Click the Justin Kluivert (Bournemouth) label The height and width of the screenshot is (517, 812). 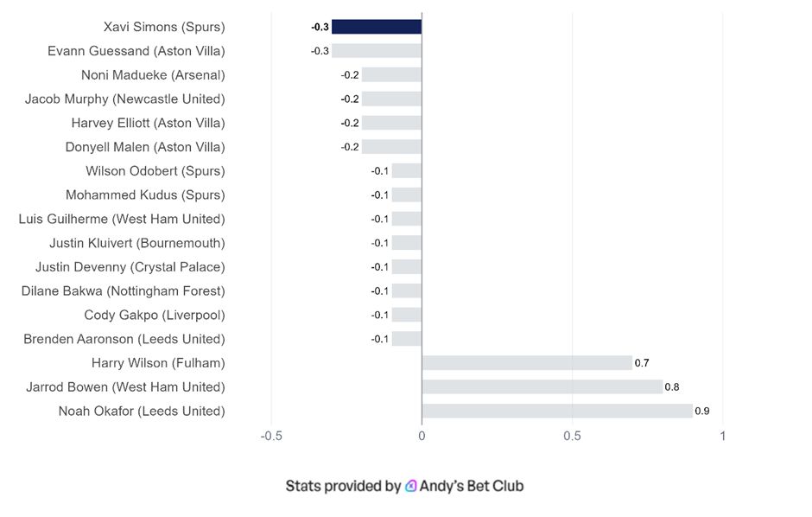point(136,243)
